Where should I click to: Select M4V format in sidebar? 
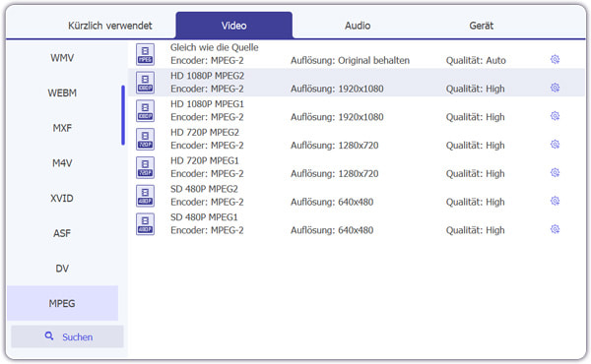click(62, 163)
